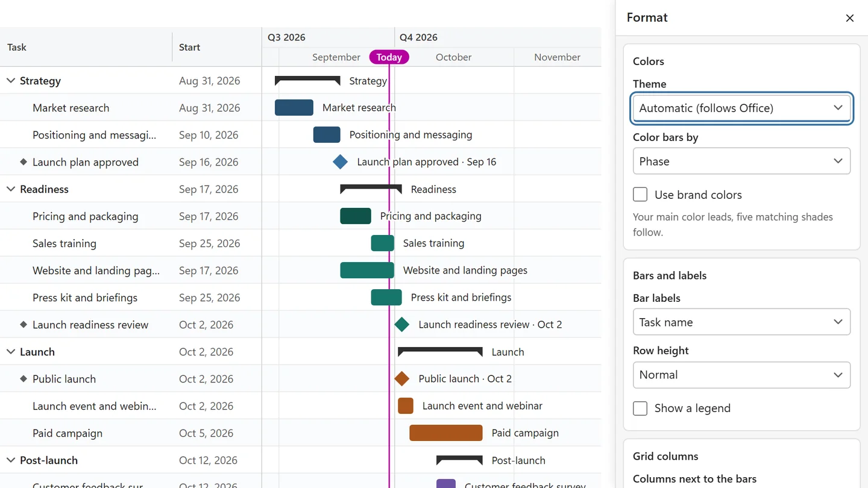Click Sep 10, 2026 start date cell
Screen dimensions: 868x488
tap(209, 135)
